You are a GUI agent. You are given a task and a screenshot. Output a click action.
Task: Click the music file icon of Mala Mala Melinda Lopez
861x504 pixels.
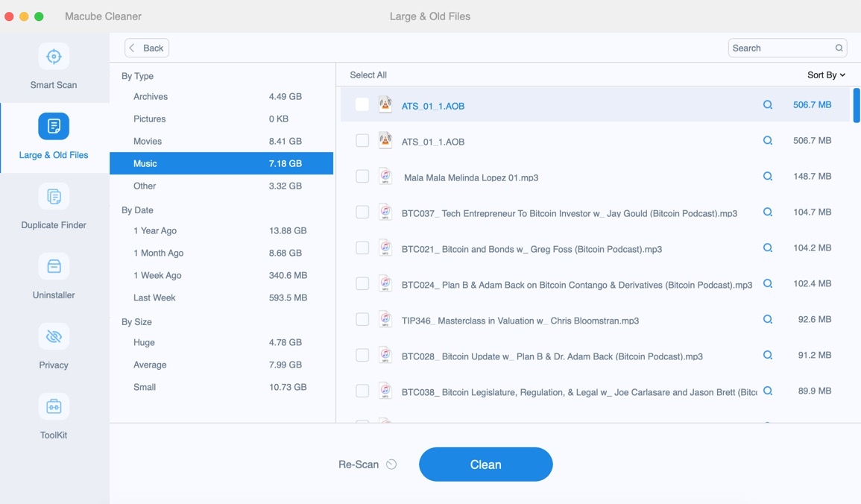coord(385,176)
